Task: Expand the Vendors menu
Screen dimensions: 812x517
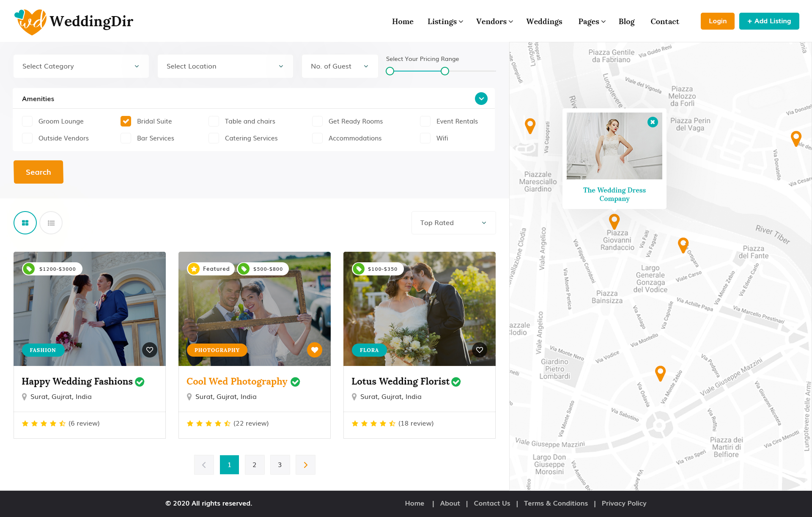Action: (494, 22)
